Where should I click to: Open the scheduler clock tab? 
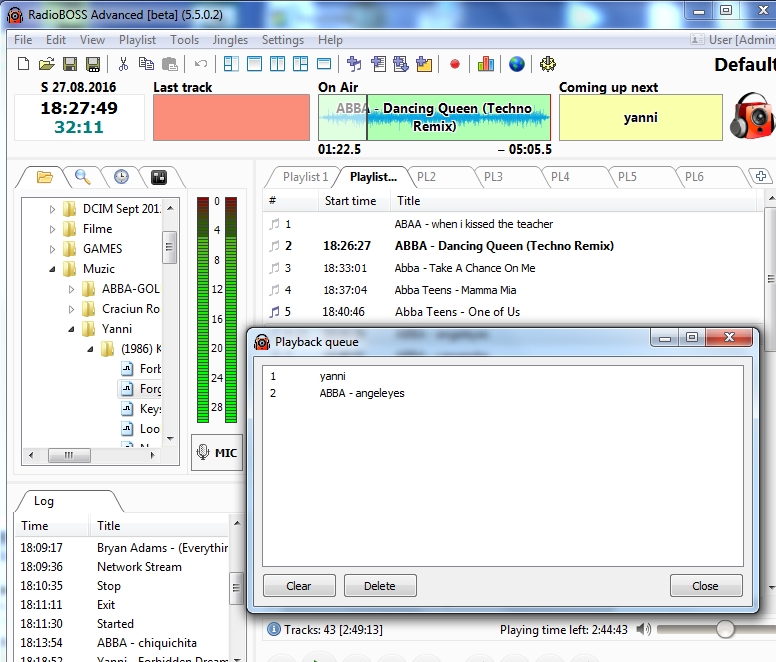[x=121, y=177]
